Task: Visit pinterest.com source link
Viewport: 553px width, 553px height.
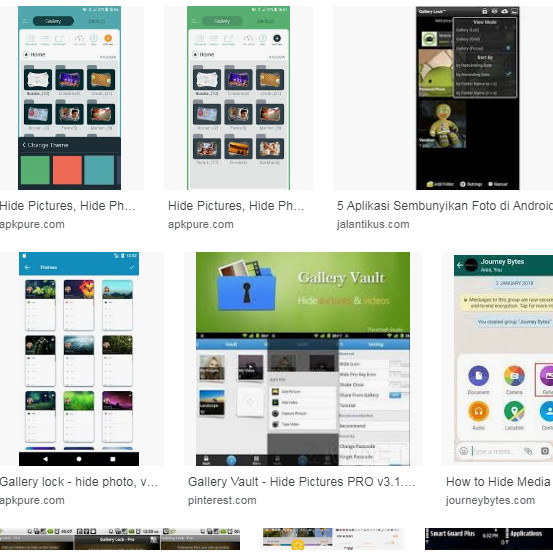Action: pos(222,500)
